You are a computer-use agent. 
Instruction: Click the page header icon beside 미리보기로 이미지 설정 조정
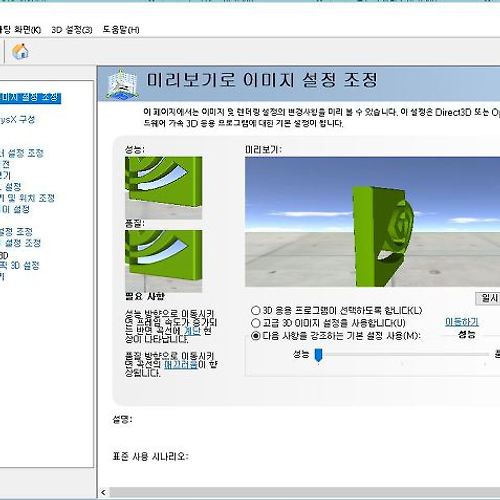pos(121,84)
